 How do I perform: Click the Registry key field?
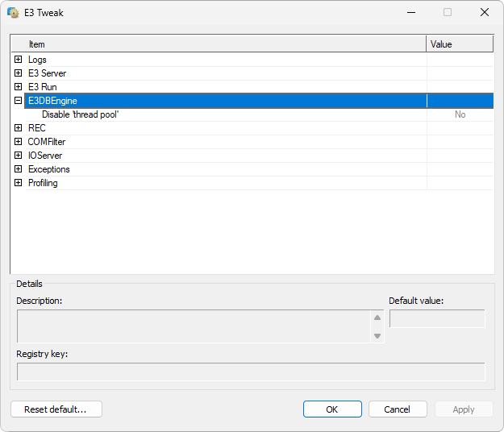[251, 372]
